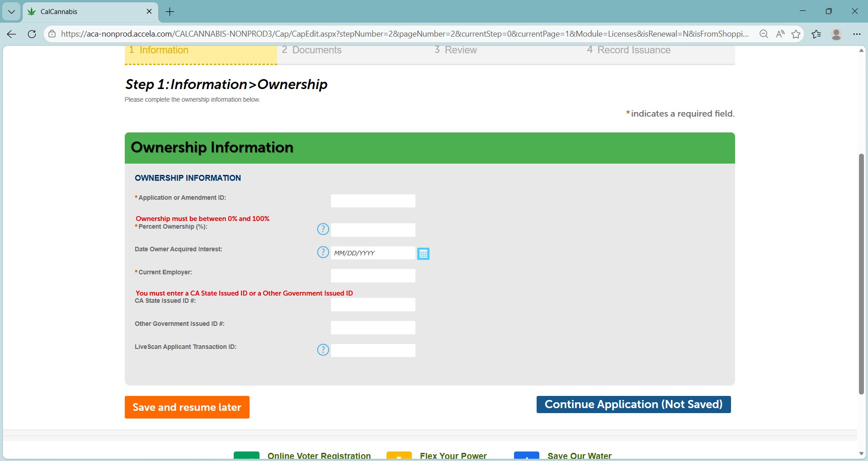Image resolution: width=868 pixels, height=461 pixels.
Task: Click the browser address bar URL
Action: click(x=405, y=34)
